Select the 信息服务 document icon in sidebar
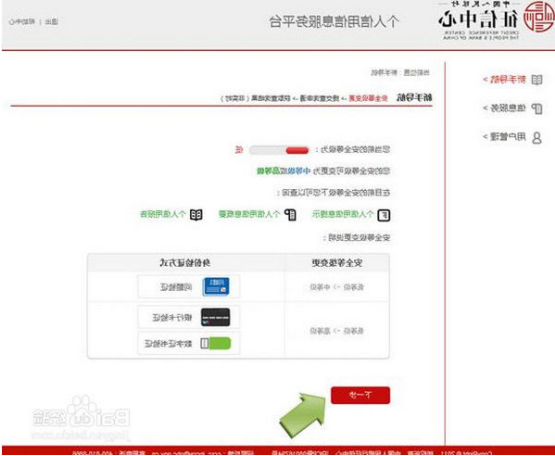This screenshot has width=555, height=456. 537,108
